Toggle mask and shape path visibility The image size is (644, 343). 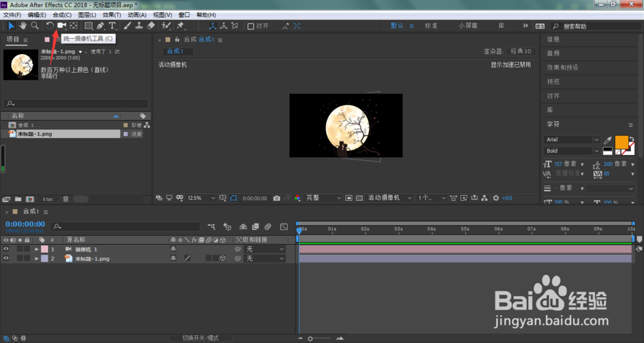(233, 198)
